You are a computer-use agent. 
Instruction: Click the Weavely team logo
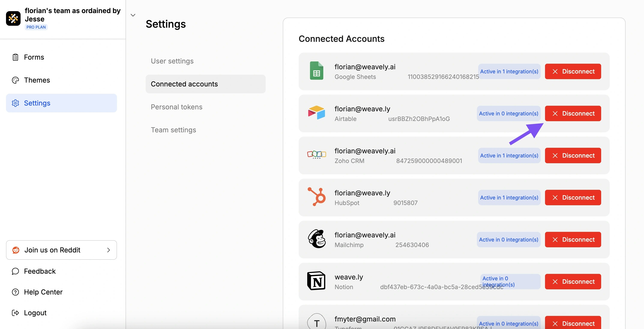point(13,18)
